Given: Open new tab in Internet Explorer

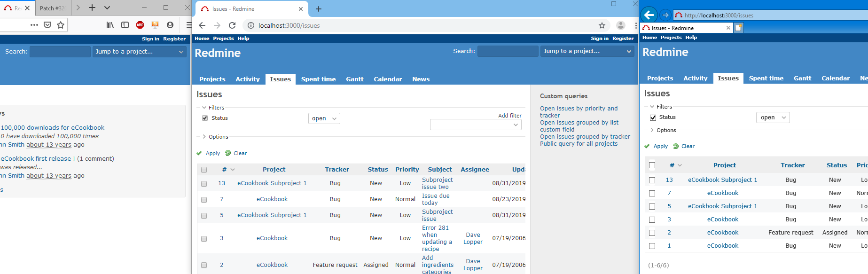Looking at the screenshot, I should click(738, 28).
